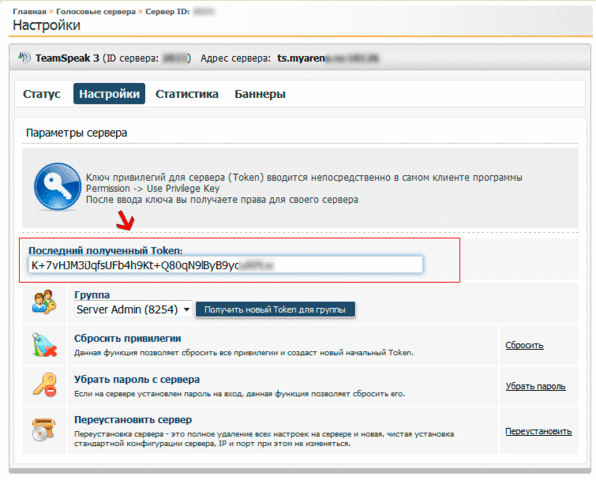Open the Баннеры tab

click(260, 94)
